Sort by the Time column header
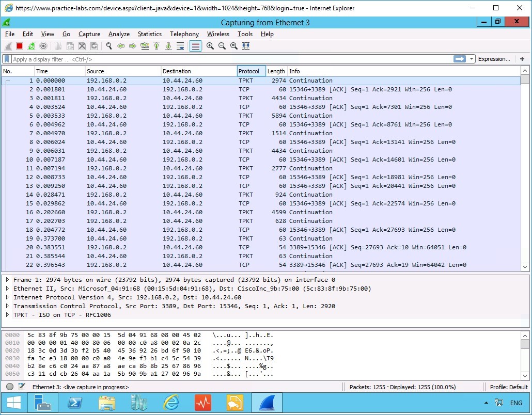The height and width of the screenshot is (415, 532). (x=60, y=71)
